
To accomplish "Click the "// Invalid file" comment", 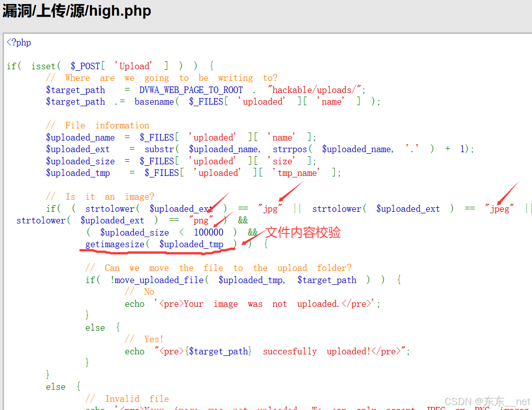I will [127, 398].
